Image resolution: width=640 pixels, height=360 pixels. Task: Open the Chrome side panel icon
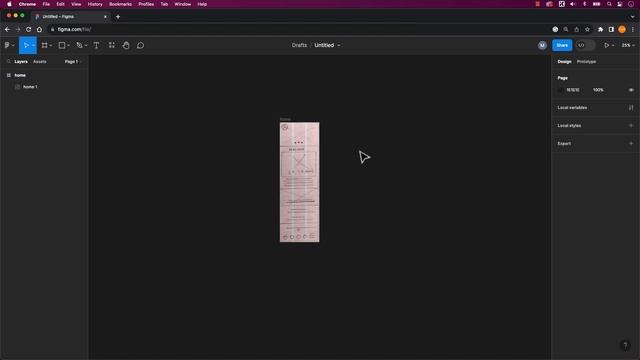(x=611, y=29)
